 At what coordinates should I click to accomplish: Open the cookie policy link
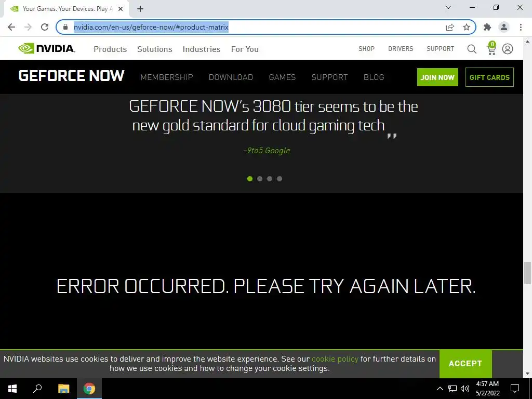(335, 359)
